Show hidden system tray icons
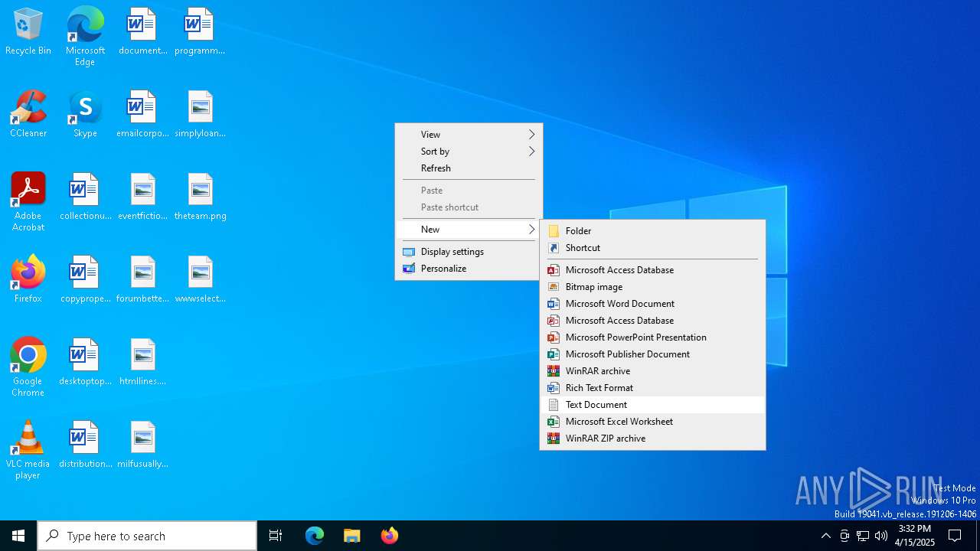Screen dimensions: 980x551 click(825, 536)
